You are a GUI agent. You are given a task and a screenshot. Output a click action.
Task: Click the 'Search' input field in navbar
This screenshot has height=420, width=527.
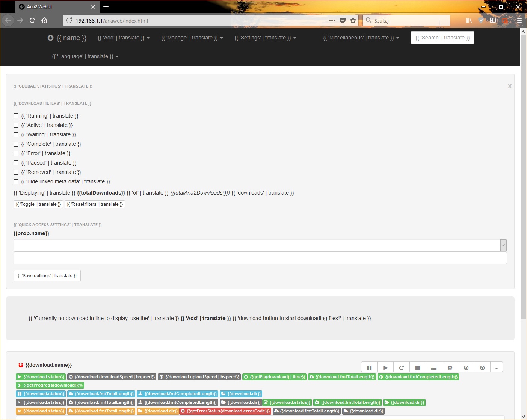click(442, 38)
